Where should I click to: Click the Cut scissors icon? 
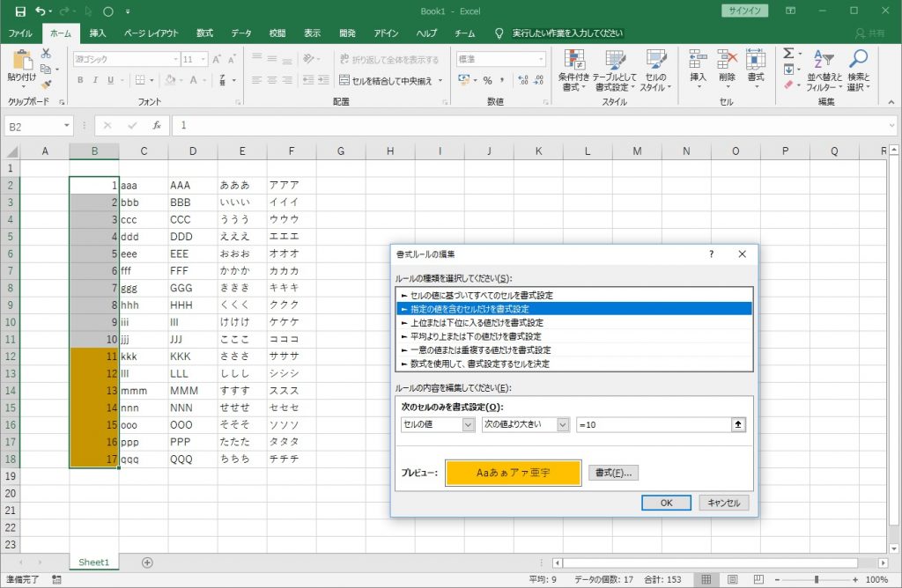click(x=46, y=54)
